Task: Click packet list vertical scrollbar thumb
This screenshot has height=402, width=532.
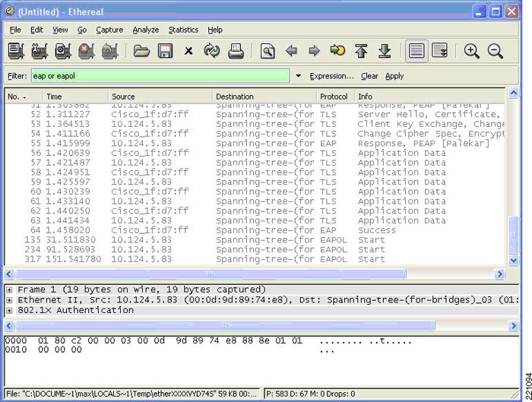Action: [514, 235]
